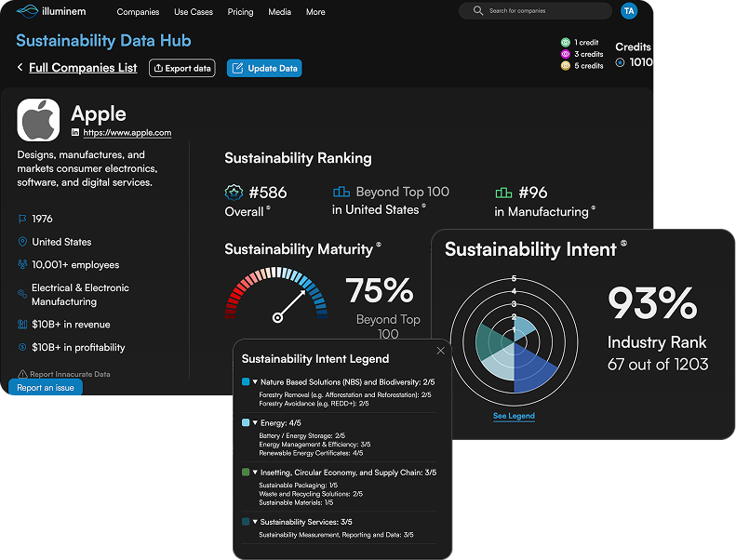The width and height of the screenshot is (736, 560).
Task: Open the TA user avatar
Action: pyautogui.click(x=629, y=11)
